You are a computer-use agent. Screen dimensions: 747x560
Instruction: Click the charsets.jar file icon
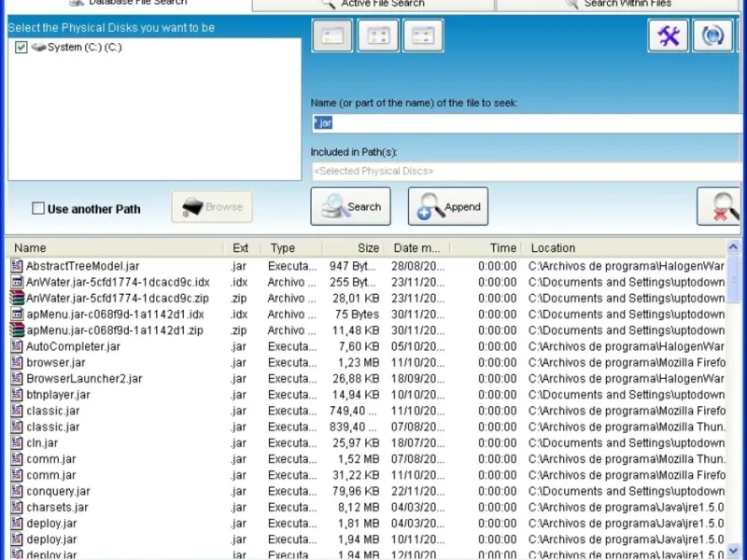pyautogui.click(x=17, y=507)
